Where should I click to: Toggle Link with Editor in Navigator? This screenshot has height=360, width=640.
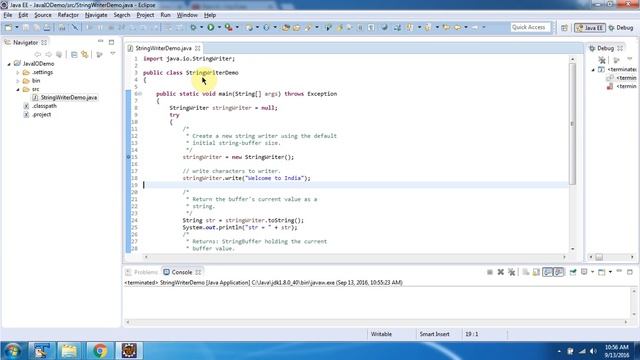click(x=85, y=54)
